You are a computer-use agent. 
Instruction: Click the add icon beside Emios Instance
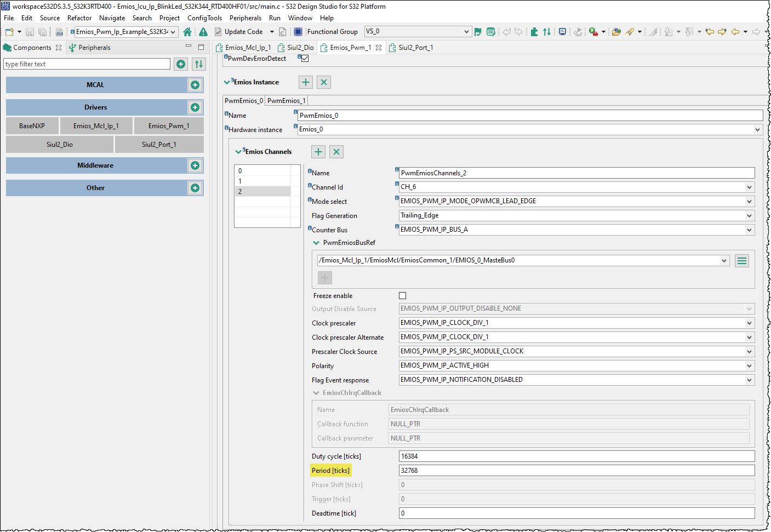tap(306, 82)
